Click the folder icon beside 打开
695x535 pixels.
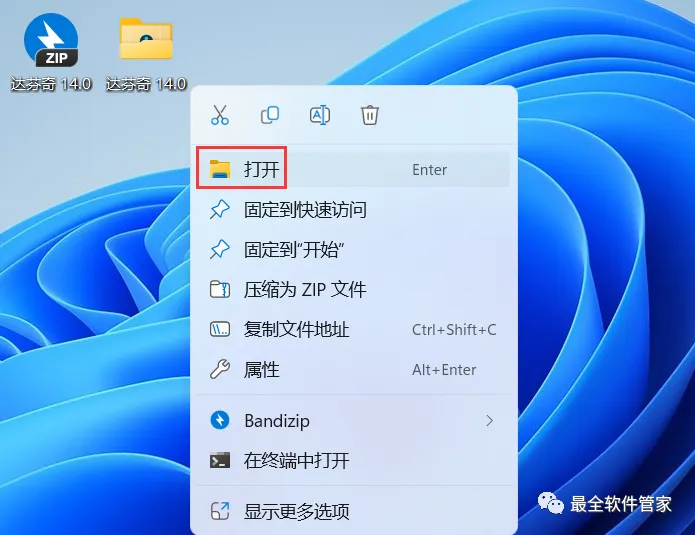tap(220, 169)
